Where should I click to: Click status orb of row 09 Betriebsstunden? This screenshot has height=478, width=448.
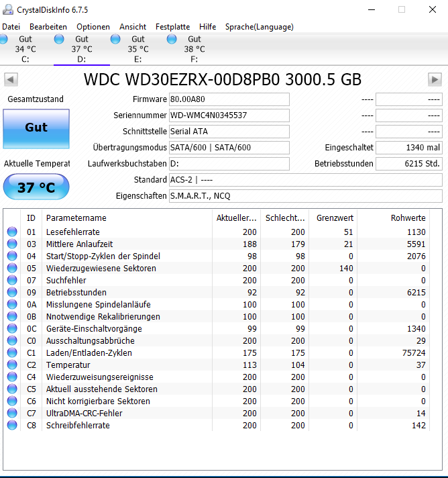[x=12, y=292]
